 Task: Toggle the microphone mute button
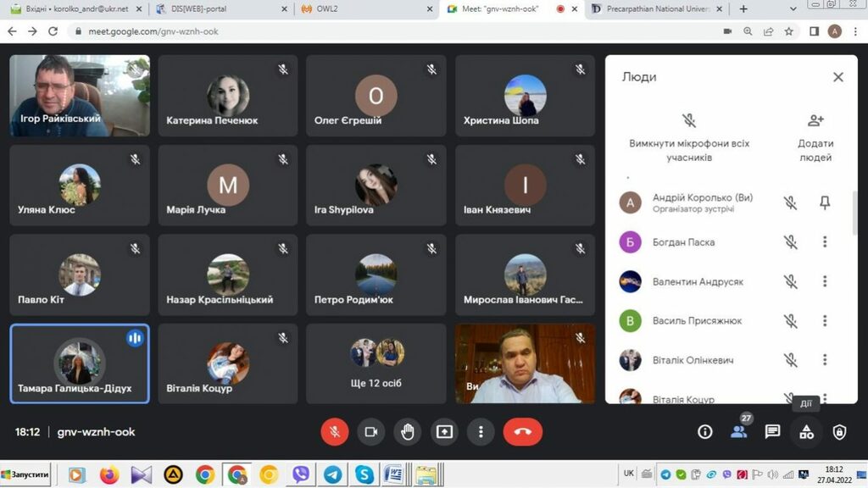(334, 431)
